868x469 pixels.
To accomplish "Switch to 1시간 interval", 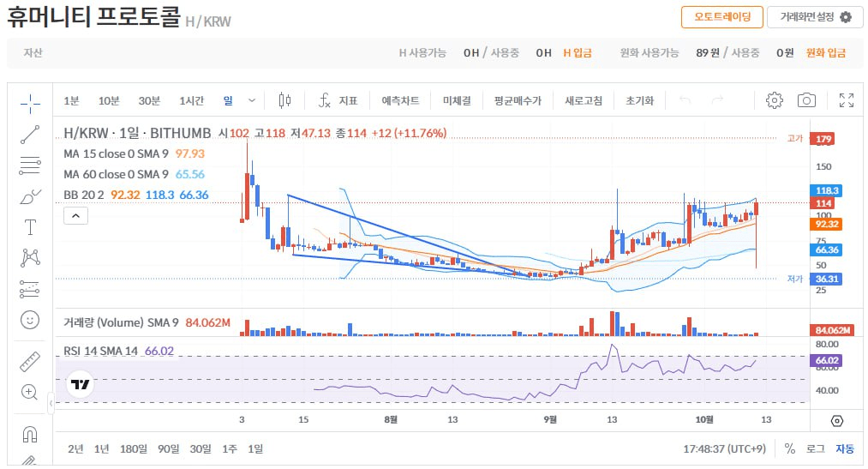I will (191, 100).
